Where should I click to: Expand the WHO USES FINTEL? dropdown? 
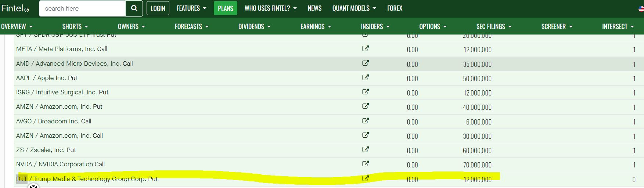(271, 8)
